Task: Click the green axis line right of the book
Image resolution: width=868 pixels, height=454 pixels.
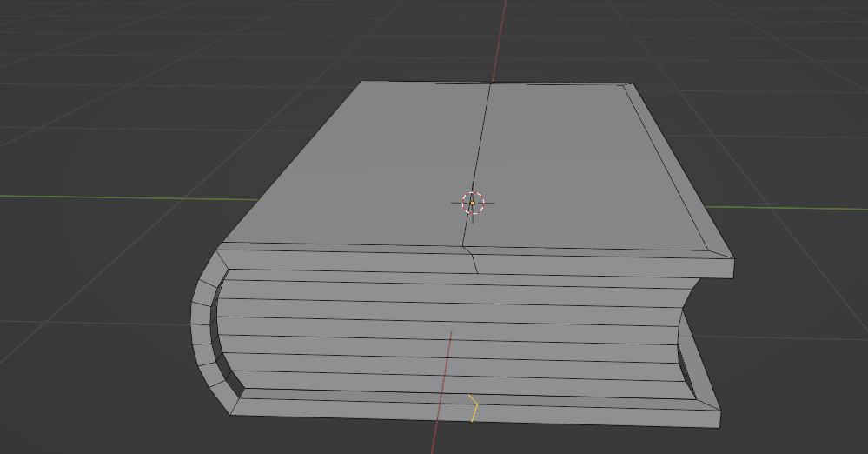Action: (799, 209)
